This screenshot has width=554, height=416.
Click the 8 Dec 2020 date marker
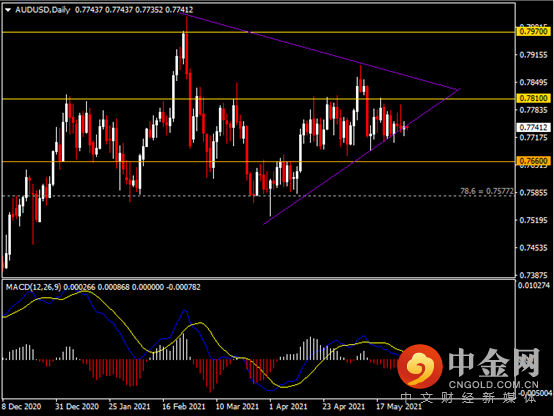(x=21, y=406)
